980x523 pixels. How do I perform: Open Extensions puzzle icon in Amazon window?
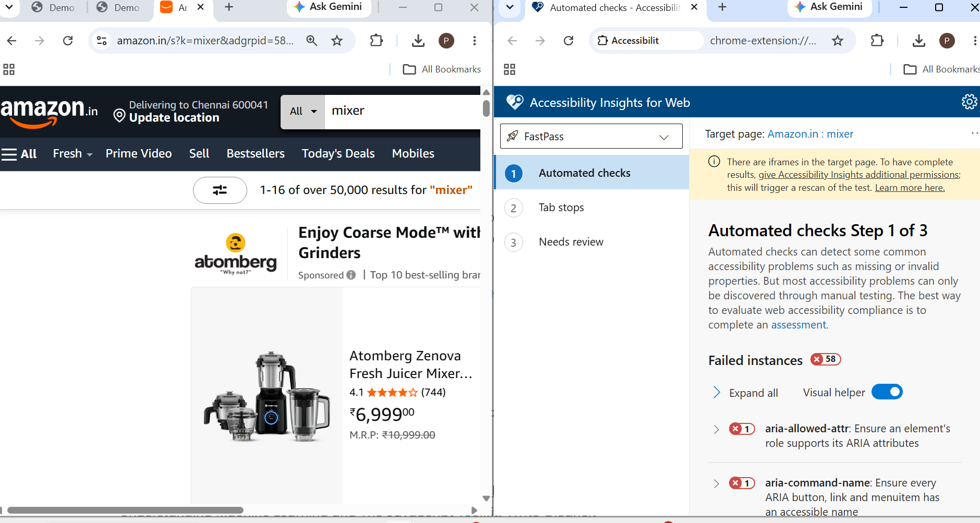point(377,41)
